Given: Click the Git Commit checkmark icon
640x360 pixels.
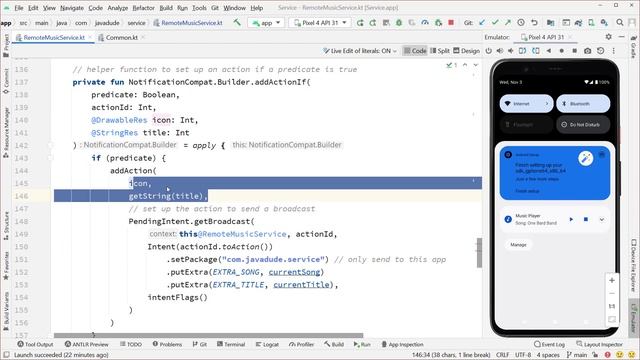Looking at the screenshot, I should 495,23.
